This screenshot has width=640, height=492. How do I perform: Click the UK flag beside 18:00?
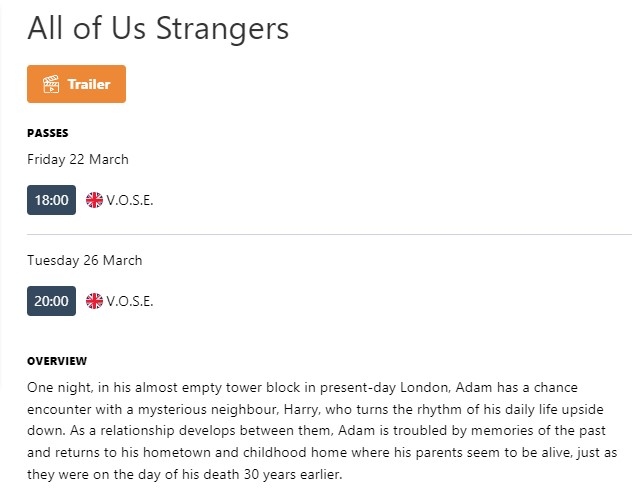click(x=94, y=200)
